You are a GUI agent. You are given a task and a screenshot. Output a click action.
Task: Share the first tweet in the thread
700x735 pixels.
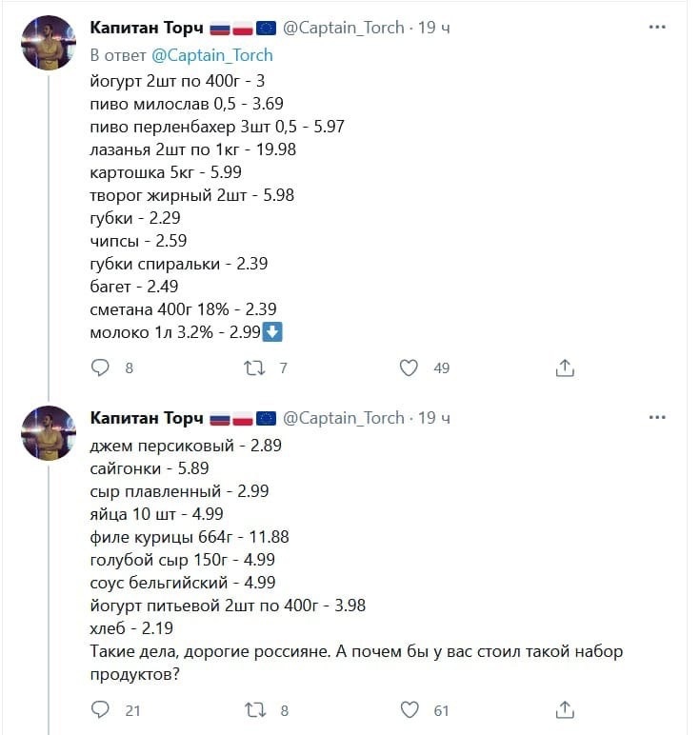tap(564, 367)
